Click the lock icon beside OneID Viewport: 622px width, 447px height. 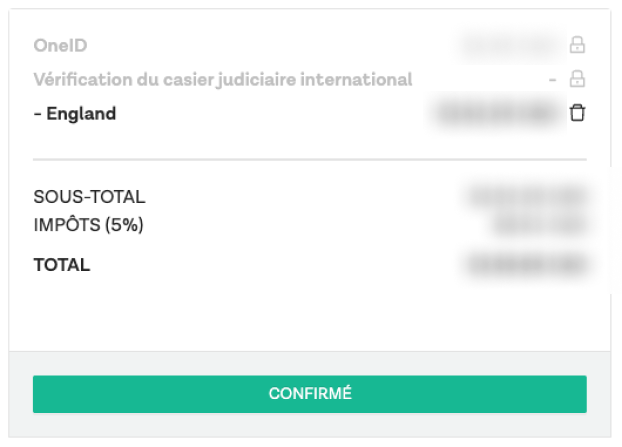tap(576, 45)
